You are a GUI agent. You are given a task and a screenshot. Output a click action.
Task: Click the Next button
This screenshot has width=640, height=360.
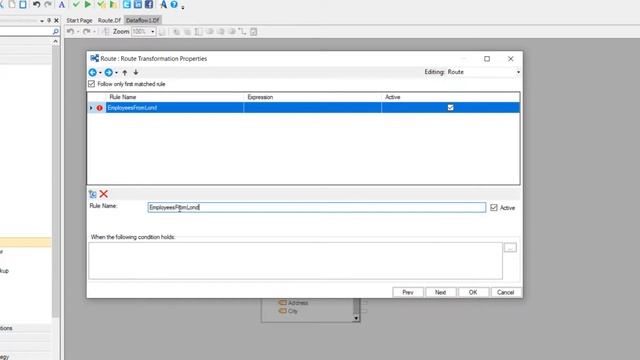point(440,292)
